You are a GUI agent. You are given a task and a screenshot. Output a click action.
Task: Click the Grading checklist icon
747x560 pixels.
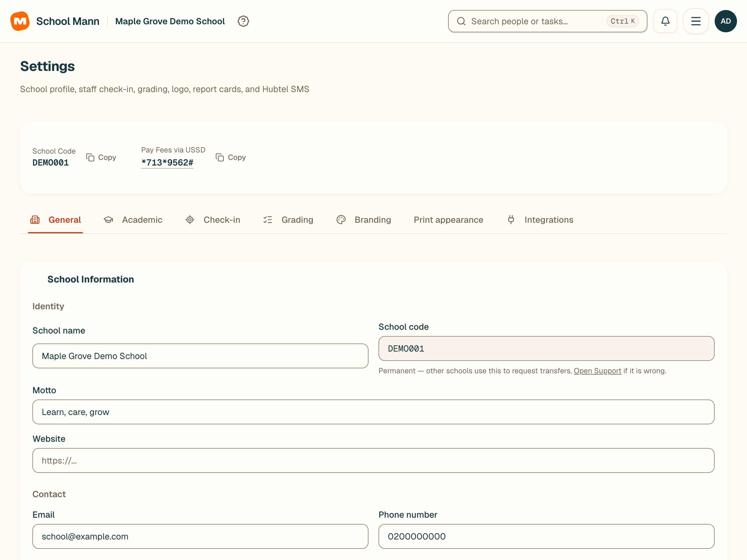pyautogui.click(x=268, y=220)
